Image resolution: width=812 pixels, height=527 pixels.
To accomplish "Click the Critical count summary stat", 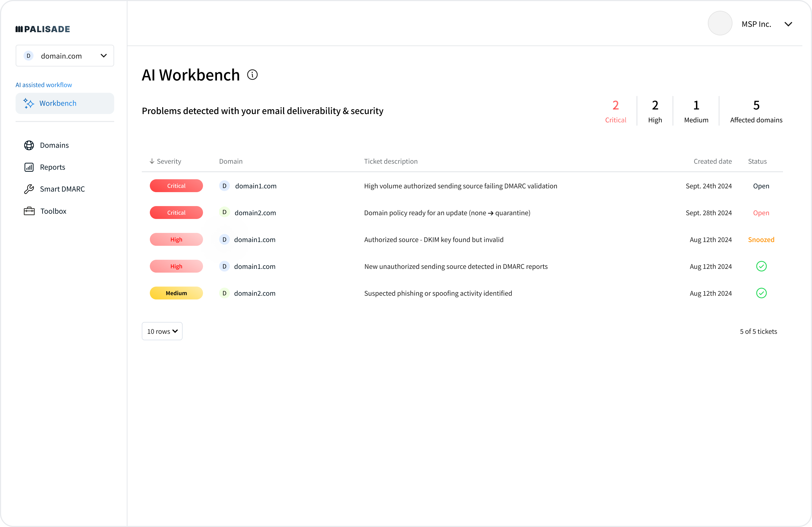I will [x=615, y=111].
